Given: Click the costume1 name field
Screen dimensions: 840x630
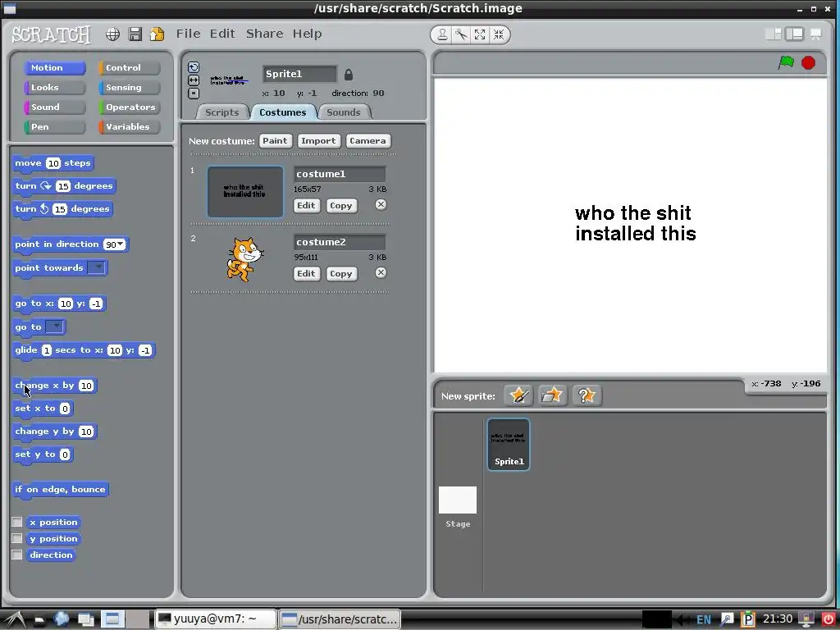Looking at the screenshot, I should coord(340,174).
